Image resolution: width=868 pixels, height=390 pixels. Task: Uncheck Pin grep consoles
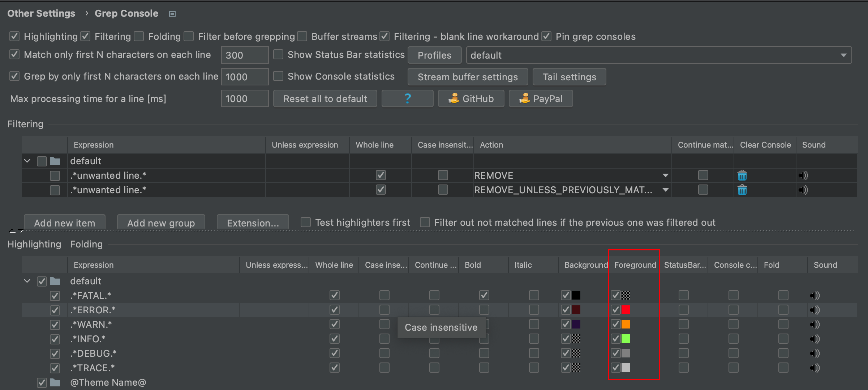pos(546,36)
